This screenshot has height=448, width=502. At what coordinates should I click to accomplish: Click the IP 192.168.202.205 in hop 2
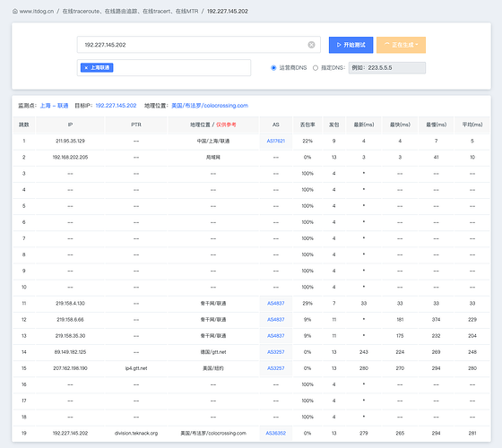pos(70,158)
